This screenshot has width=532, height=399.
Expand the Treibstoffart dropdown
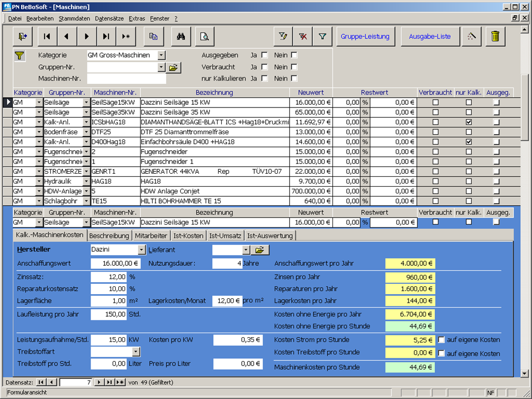136,352
